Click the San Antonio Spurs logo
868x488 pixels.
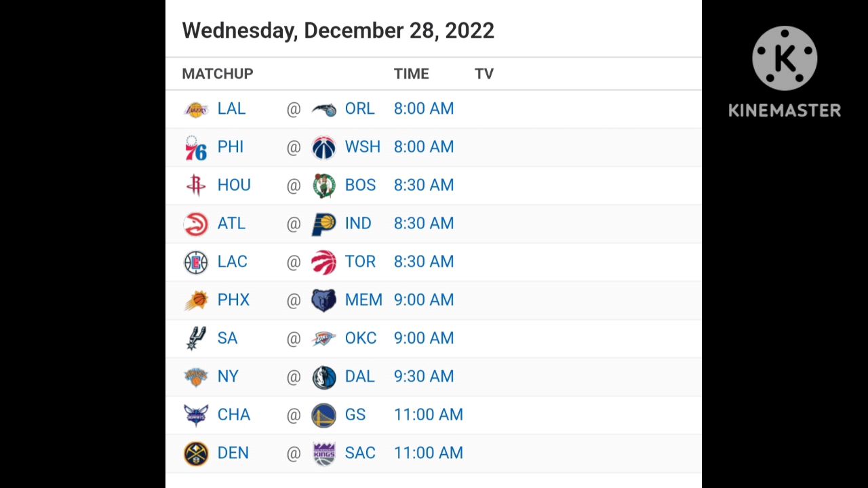coord(195,338)
